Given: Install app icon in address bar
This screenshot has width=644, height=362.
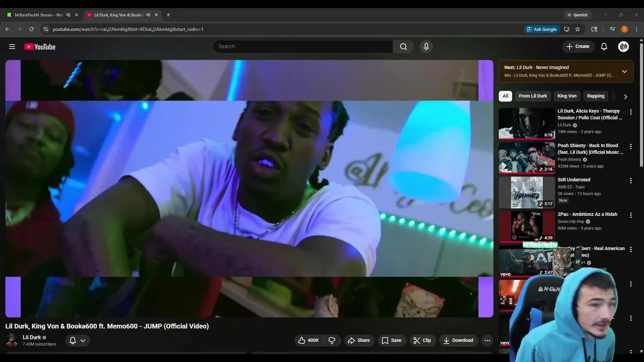Looking at the screenshot, I should (x=567, y=29).
